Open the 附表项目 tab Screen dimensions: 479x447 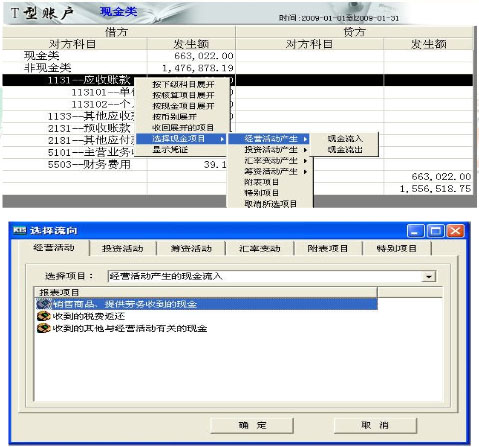[328, 248]
